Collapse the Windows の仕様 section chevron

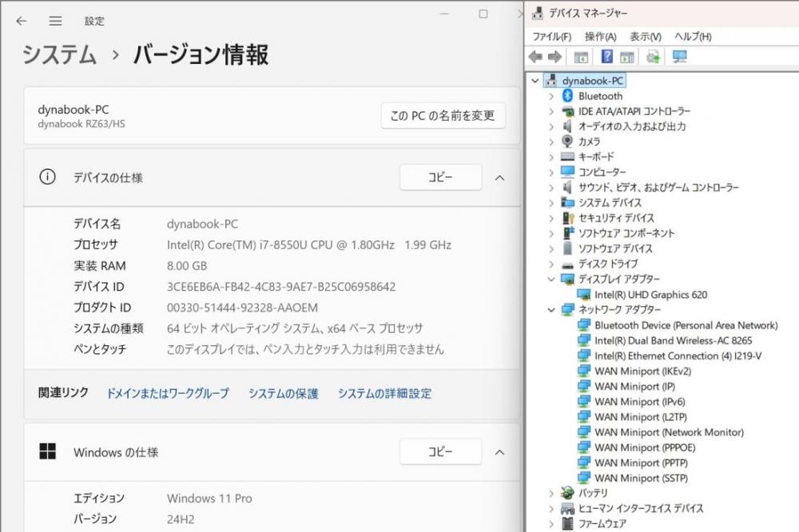click(500, 452)
